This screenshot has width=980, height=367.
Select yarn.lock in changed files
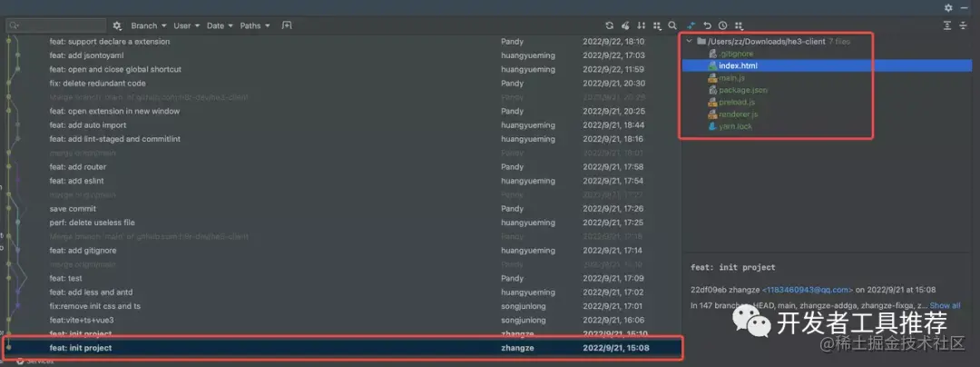tap(736, 126)
